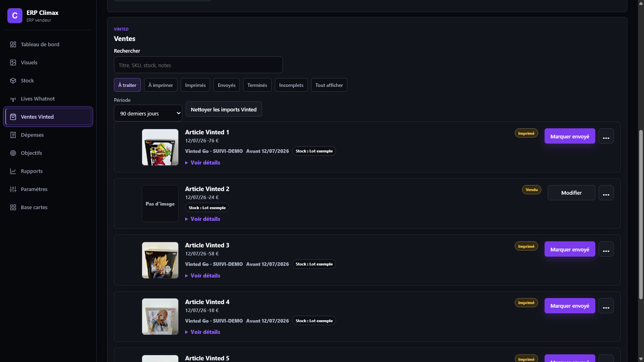Switch to the Envoyés filter tab
This screenshot has width=644, height=362.
click(227, 85)
